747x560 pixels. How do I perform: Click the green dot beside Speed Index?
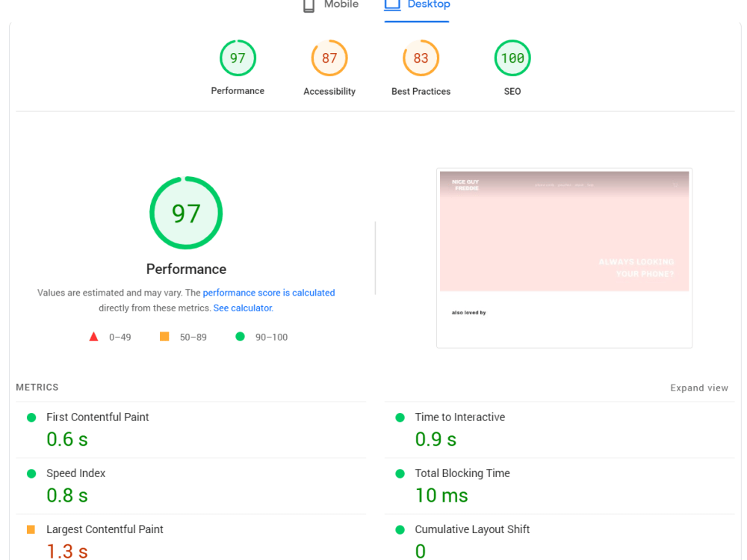[x=31, y=474]
